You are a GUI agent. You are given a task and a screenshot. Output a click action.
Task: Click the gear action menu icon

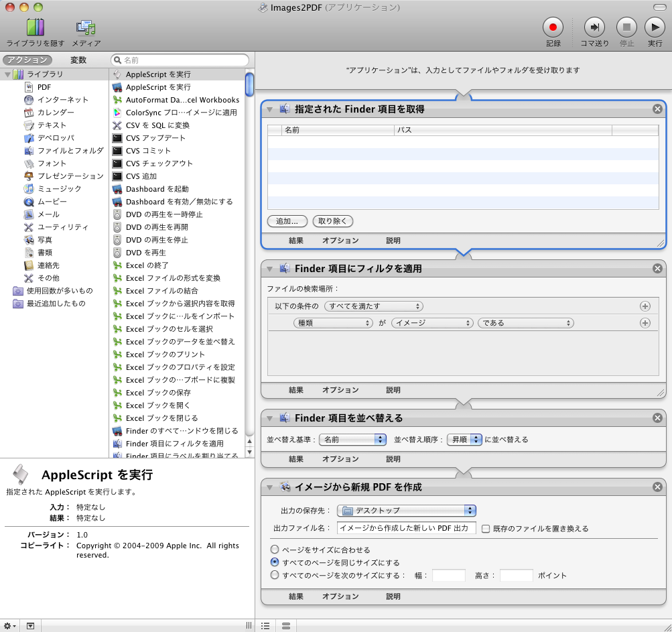pos(9,626)
